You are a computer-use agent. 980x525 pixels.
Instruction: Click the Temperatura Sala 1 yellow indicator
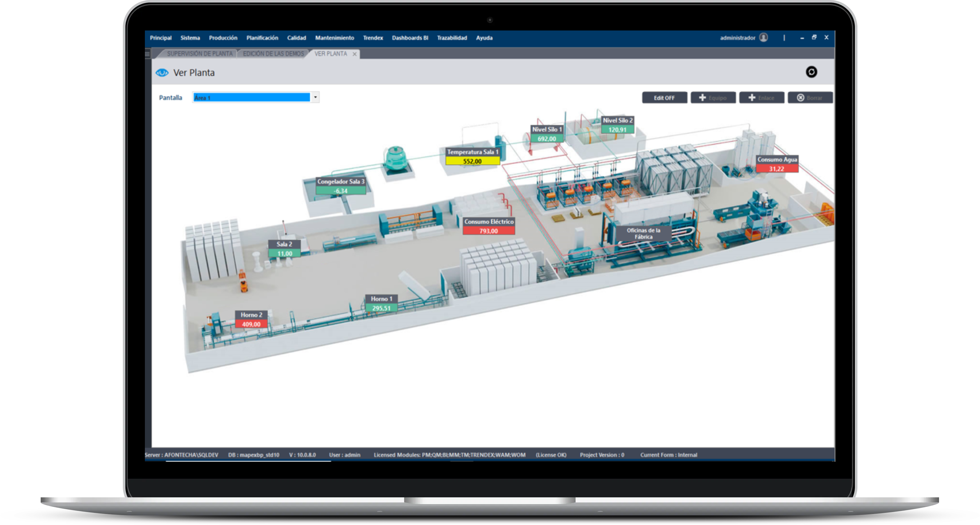click(x=472, y=161)
